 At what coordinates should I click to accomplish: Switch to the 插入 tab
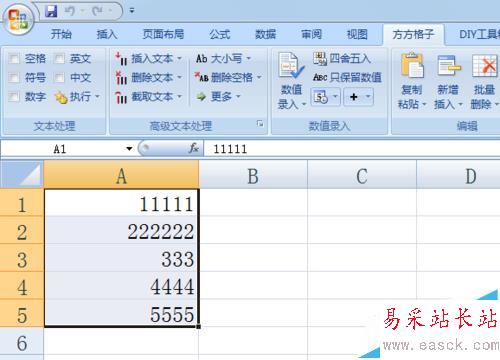[107, 34]
